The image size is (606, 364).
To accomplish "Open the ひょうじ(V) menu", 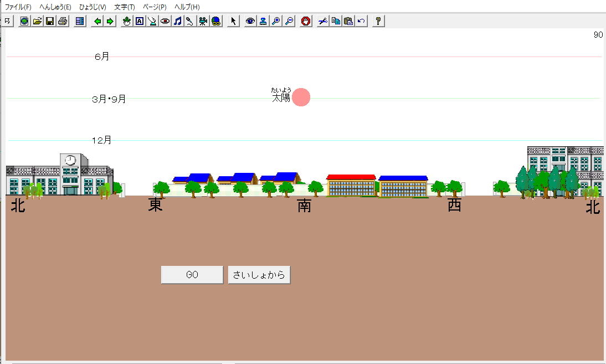I will point(93,7).
